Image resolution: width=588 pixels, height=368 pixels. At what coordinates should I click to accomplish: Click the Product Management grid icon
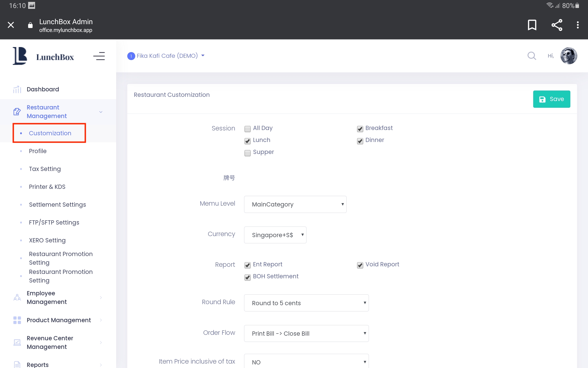coord(17,320)
